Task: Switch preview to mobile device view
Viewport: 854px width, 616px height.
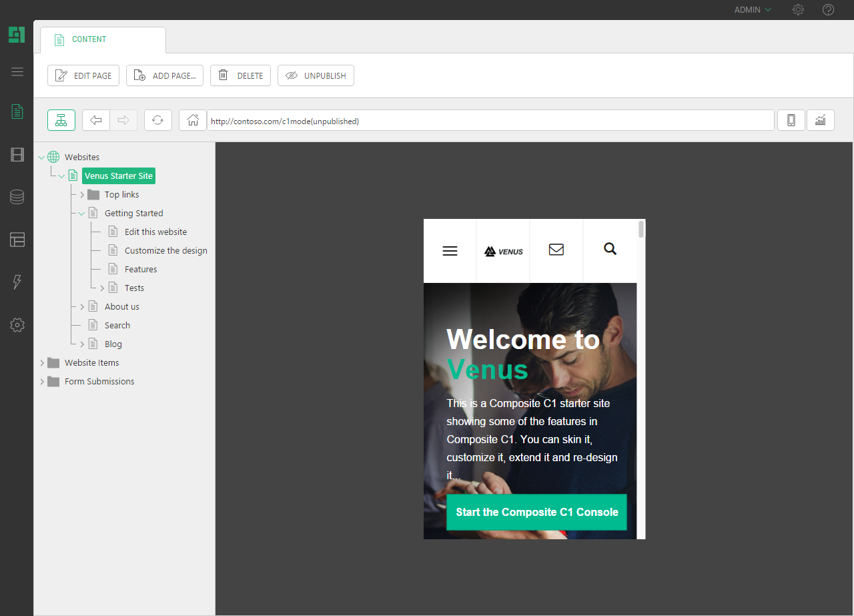Action: tap(791, 120)
